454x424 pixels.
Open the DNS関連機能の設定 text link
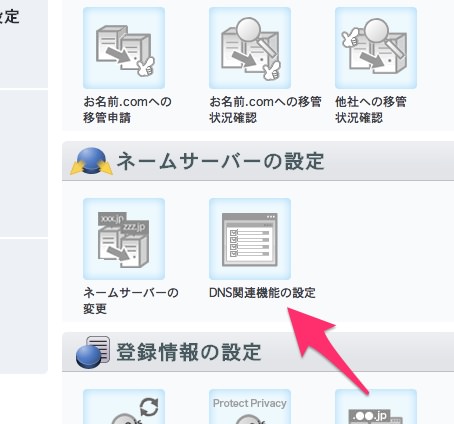coord(262,293)
